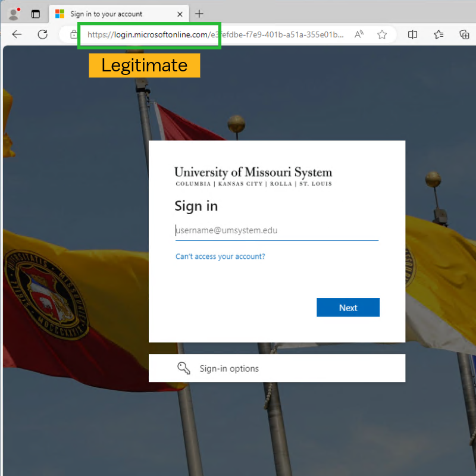Viewport: 476px width, 476px height.
Task: Click the key icon beside Sign-in options
Action: pos(184,368)
